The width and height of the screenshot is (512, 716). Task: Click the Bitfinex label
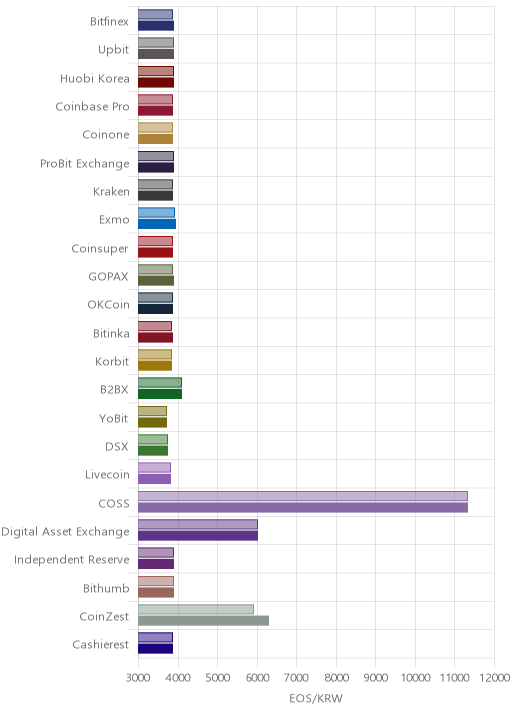coord(109,21)
